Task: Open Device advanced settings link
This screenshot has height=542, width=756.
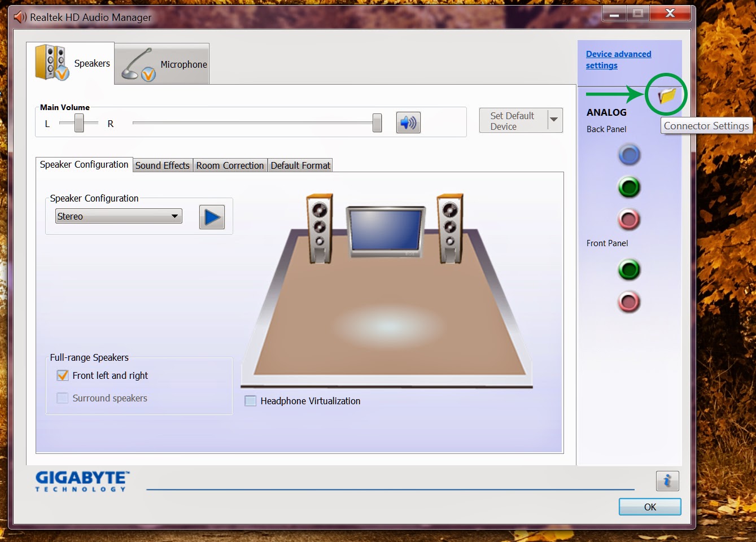Action: tap(618, 60)
